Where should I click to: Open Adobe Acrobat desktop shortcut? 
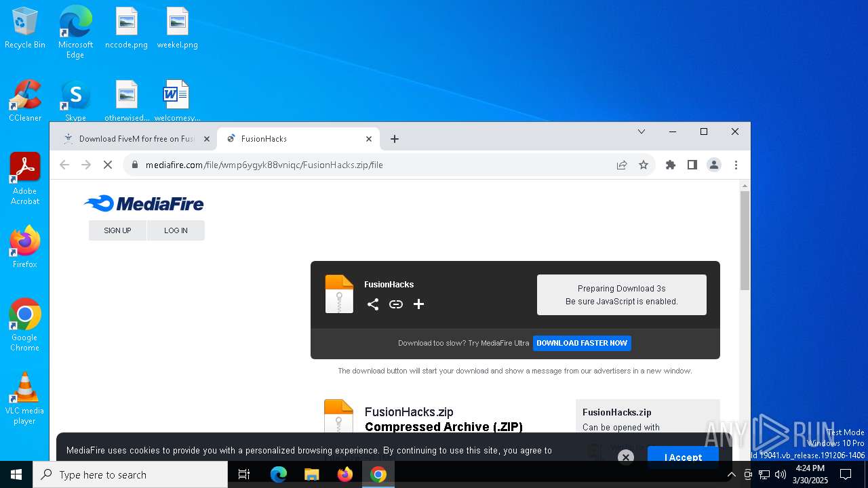[x=25, y=178]
